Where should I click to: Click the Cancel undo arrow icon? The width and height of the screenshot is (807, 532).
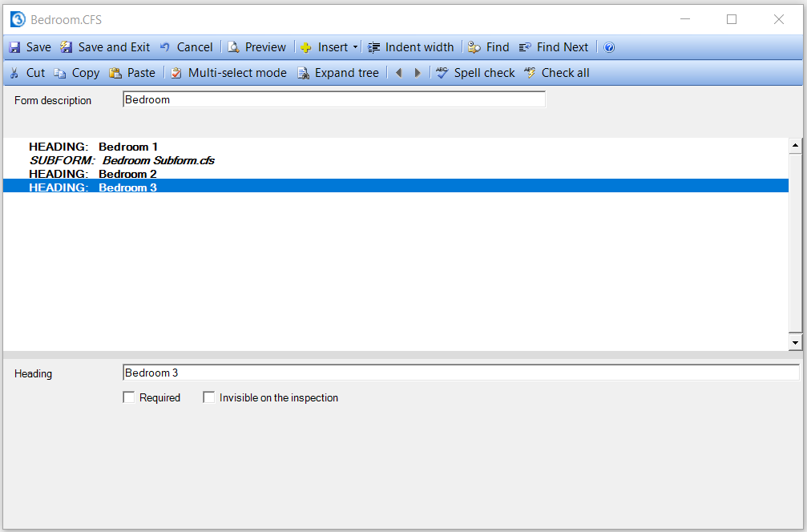[x=165, y=47]
